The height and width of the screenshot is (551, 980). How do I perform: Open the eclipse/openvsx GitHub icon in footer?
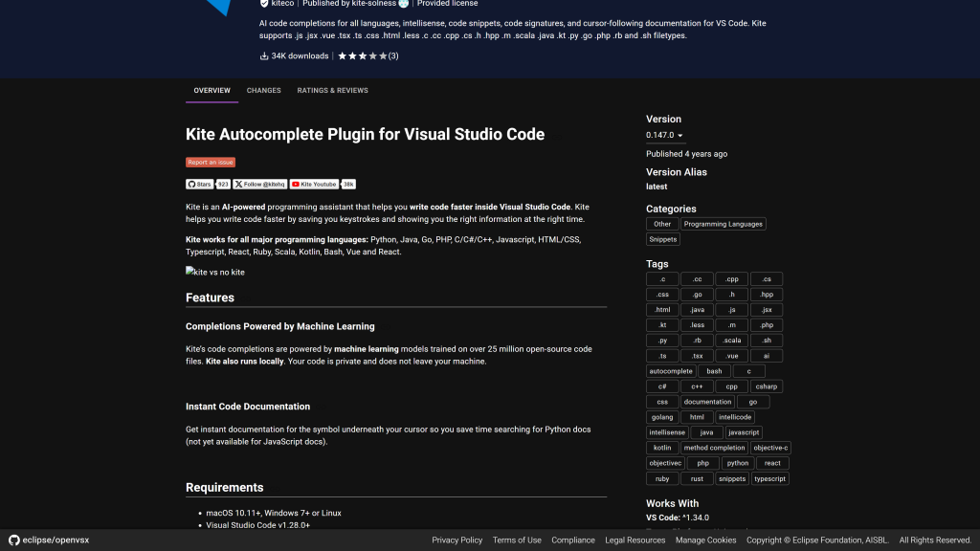[x=13, y=540]
